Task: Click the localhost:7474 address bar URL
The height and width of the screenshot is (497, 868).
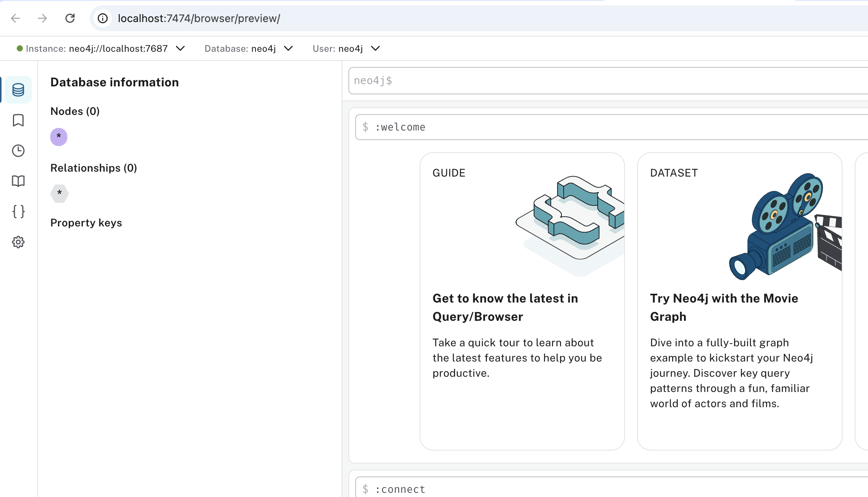Action: click(x=199, y=18)
